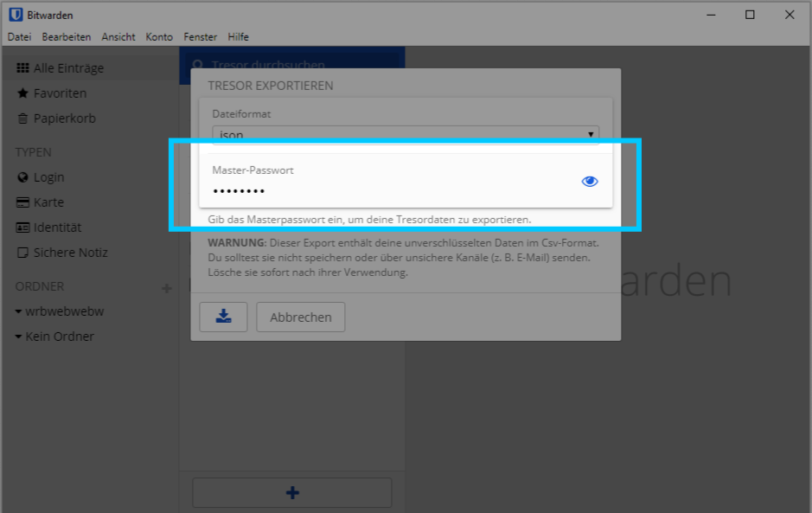Open the Datei menu

[19, 37]
